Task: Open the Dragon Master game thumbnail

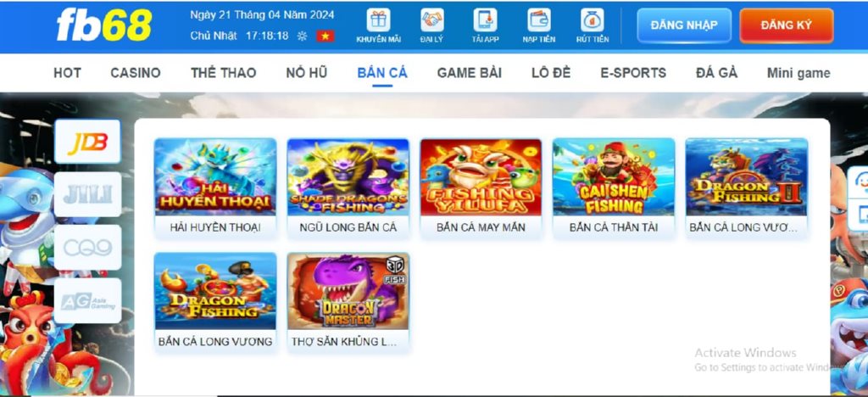Action: 348,291
